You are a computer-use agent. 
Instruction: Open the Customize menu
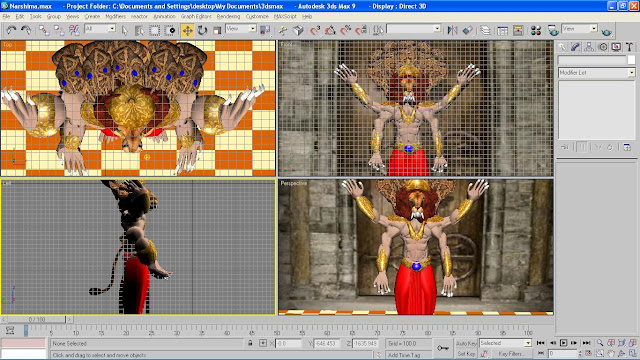[257, 16]
